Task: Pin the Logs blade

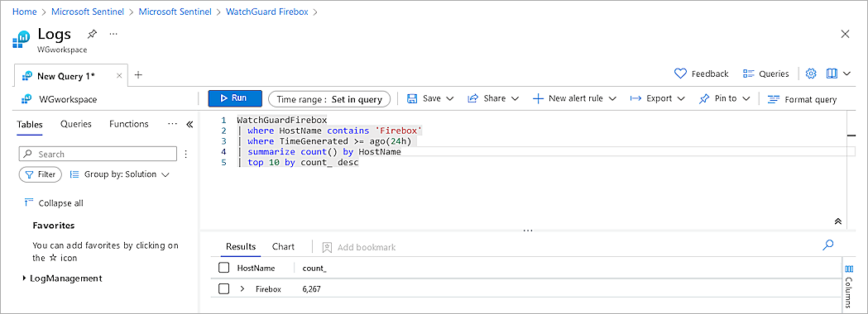Action: pos(92,34)
